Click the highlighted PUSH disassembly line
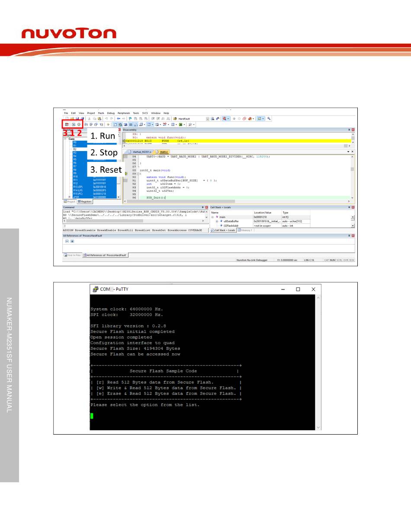 237,141
